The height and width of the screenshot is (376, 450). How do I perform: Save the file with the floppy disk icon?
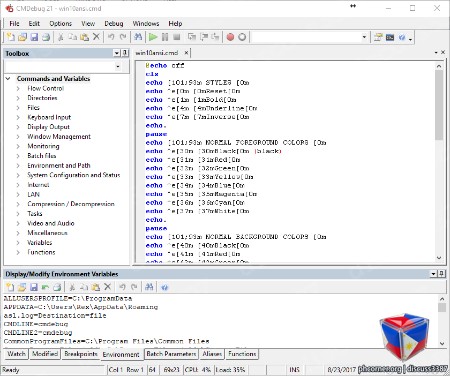[34, 37]
